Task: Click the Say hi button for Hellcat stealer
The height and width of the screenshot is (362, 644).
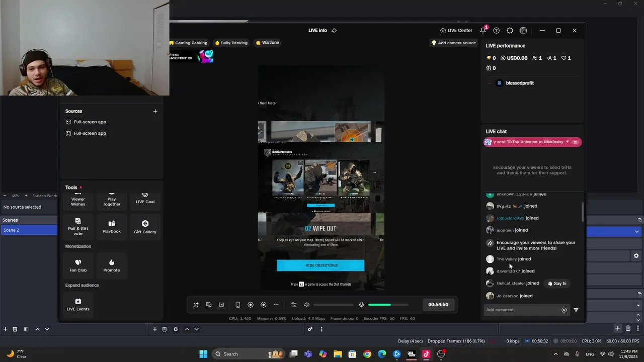Action: [x=557, y=284]
